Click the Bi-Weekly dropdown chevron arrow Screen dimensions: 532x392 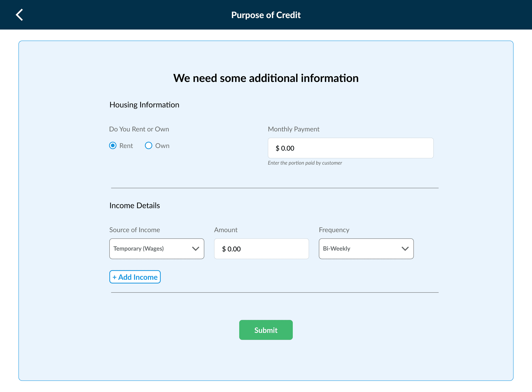[x=405, y=249]
